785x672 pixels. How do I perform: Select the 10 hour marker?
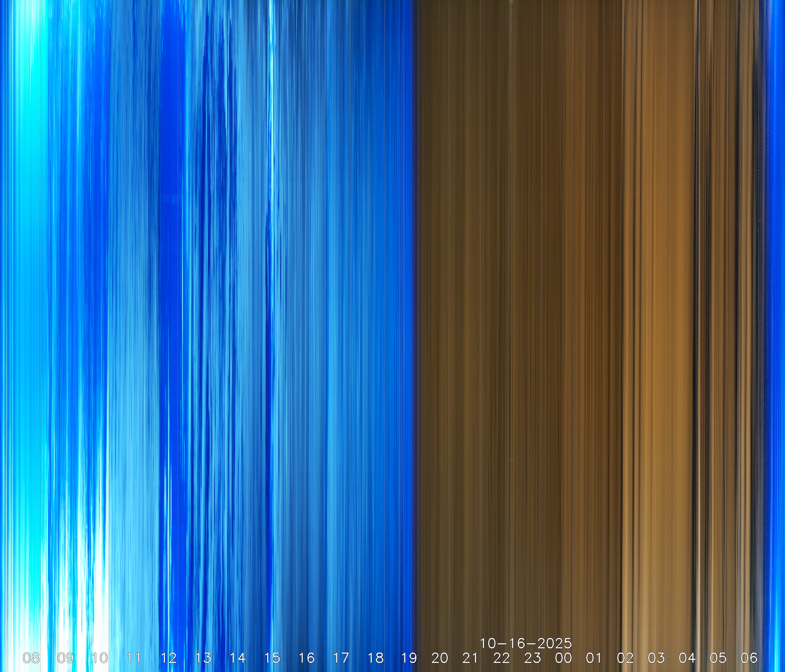point(100,658)
